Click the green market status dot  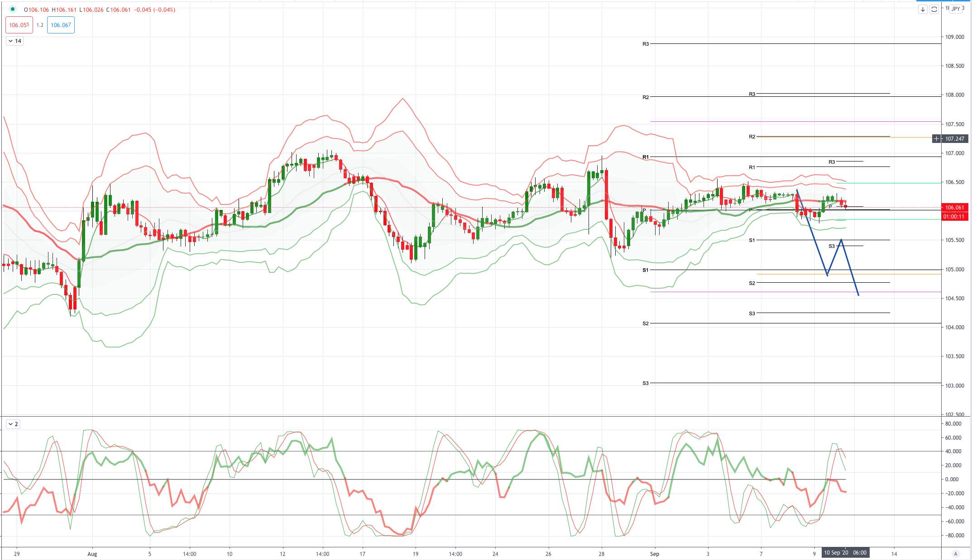[x=12, y=9]
